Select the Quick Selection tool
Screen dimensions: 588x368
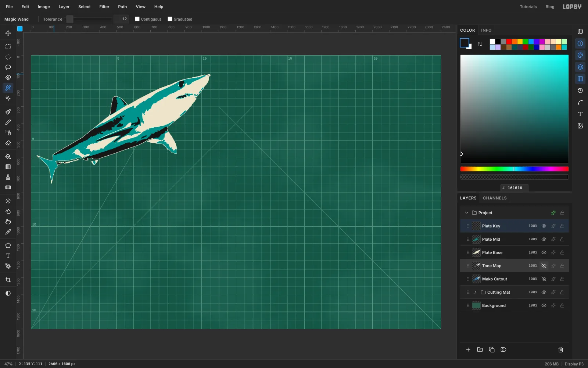click(x=8, y=98)
